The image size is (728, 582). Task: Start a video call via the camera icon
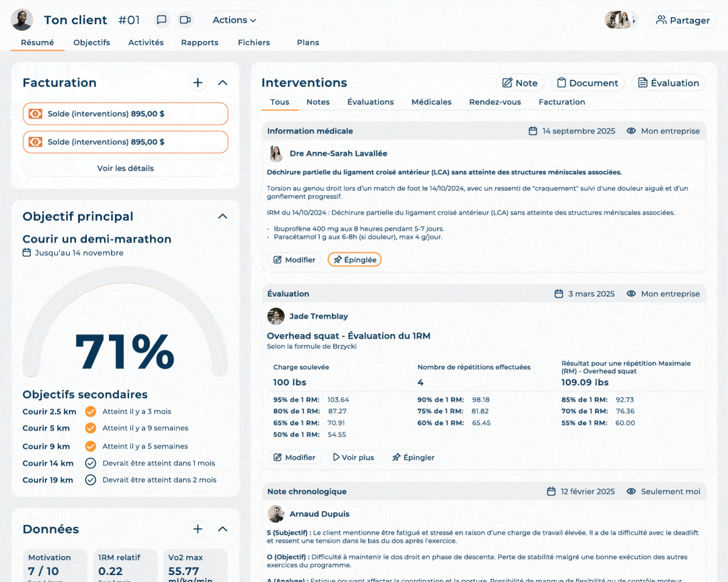186,19
